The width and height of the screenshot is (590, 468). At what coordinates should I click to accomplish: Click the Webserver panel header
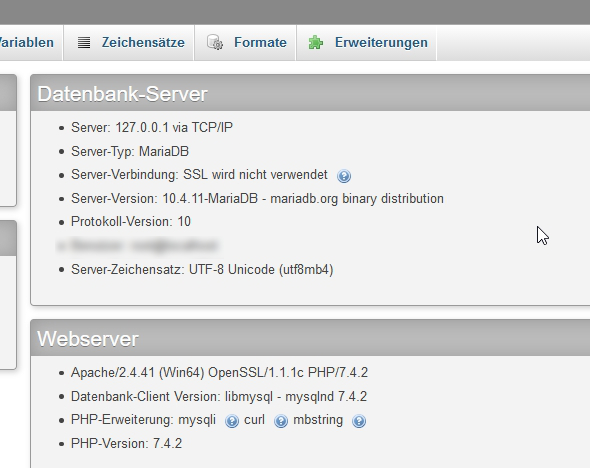[x=310, y=338]
